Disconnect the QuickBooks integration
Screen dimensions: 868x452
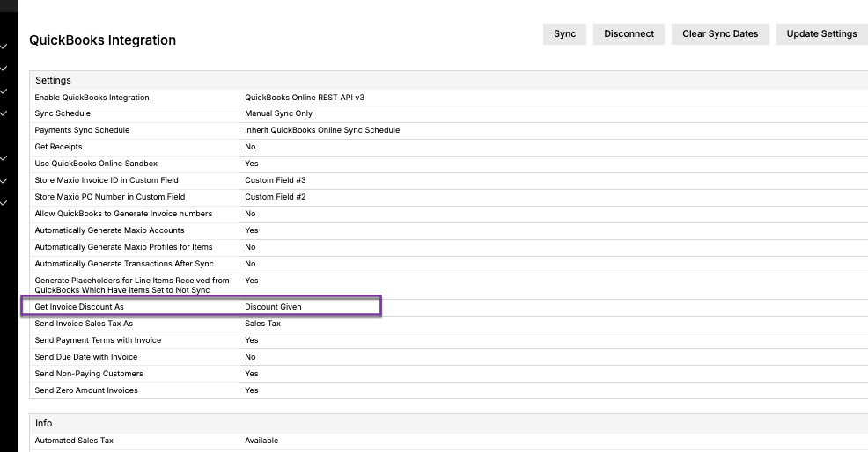click(629, 33)
